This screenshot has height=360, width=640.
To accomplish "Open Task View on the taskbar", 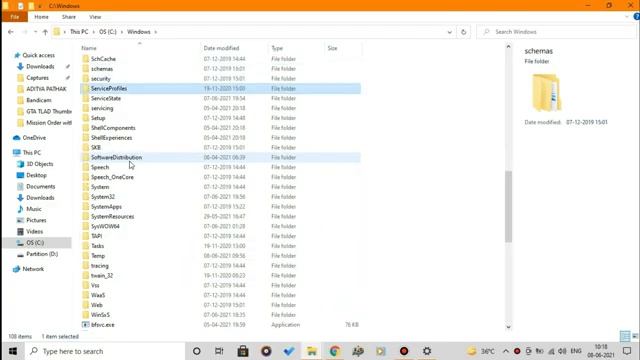I will click(219, 351).
